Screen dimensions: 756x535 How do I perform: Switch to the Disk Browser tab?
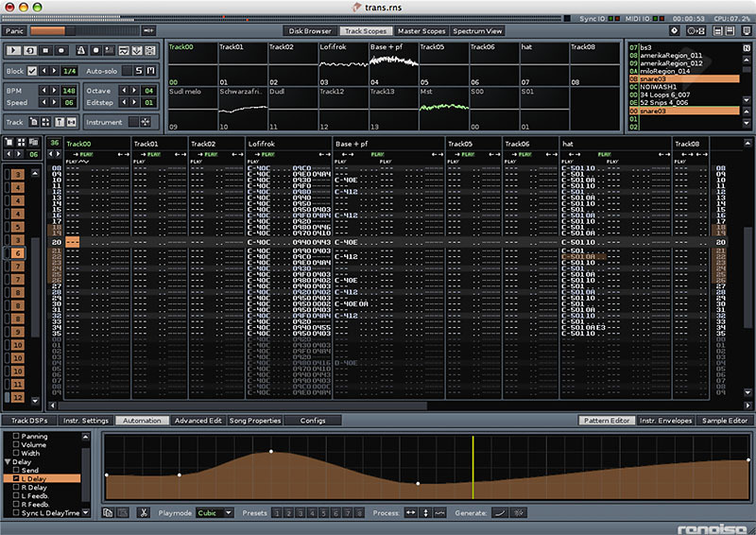coord(310,31)
